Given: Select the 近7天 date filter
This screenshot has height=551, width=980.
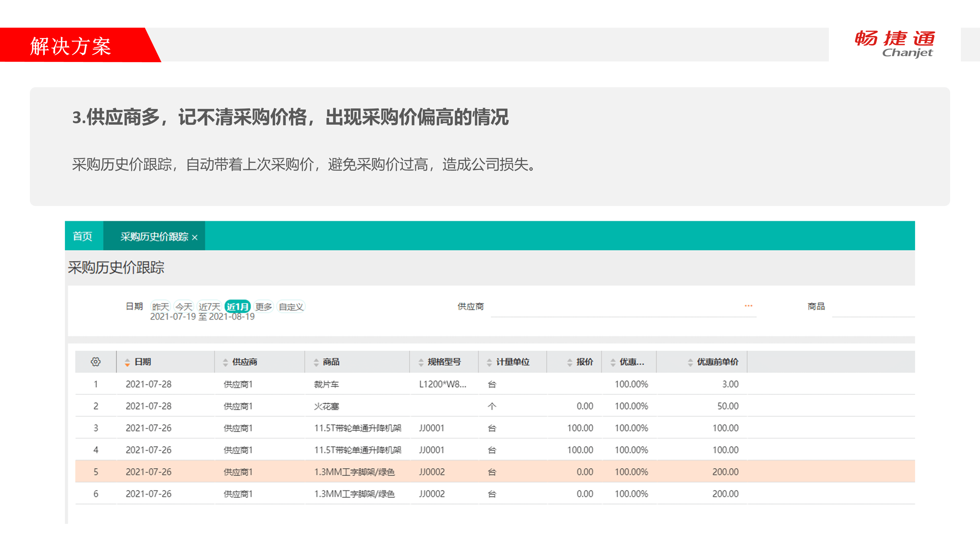Looking at the screenshot, I should click(209, 307).
